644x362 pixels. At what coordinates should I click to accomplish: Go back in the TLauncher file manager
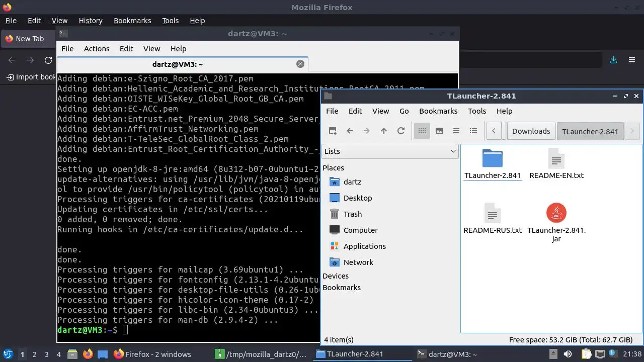pyautogui.click(x=350, y=131)
